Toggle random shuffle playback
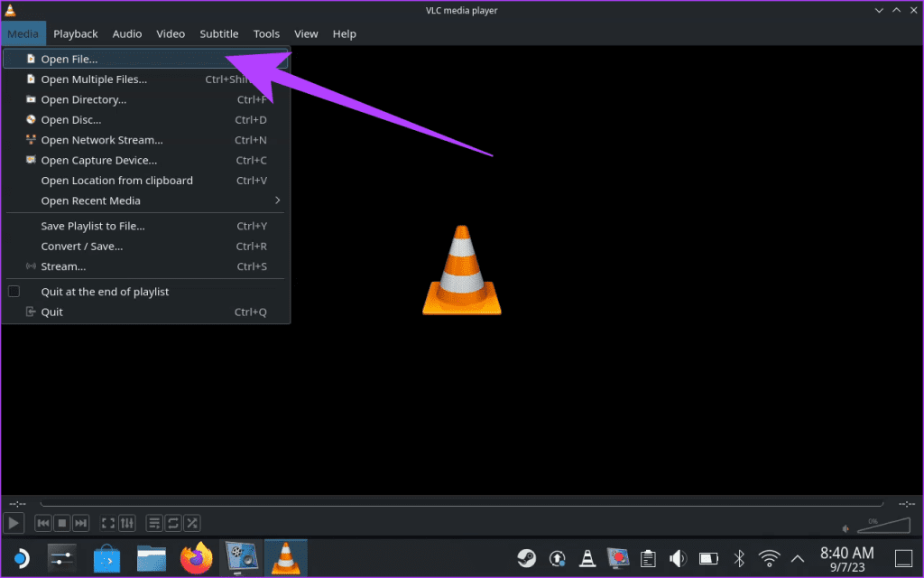Viewport: 924px width, 578px height. 191,523
